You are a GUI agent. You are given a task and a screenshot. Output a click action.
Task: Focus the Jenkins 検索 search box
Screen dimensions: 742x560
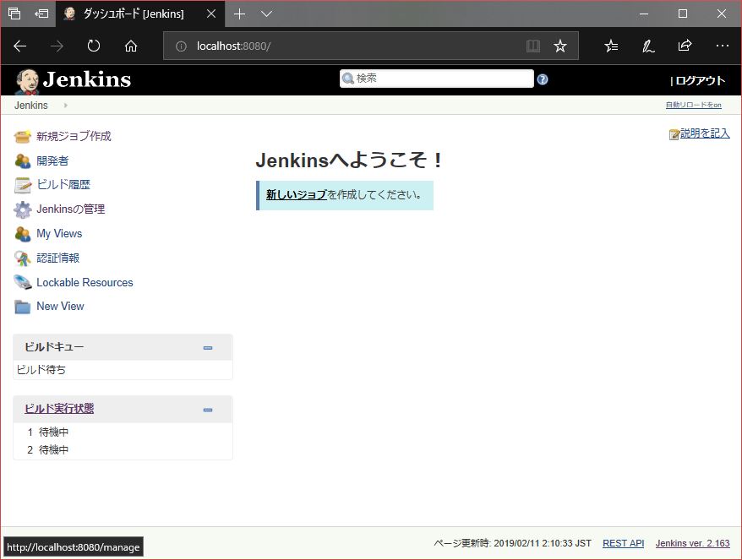pyautogui.click(x=441, y=79)
